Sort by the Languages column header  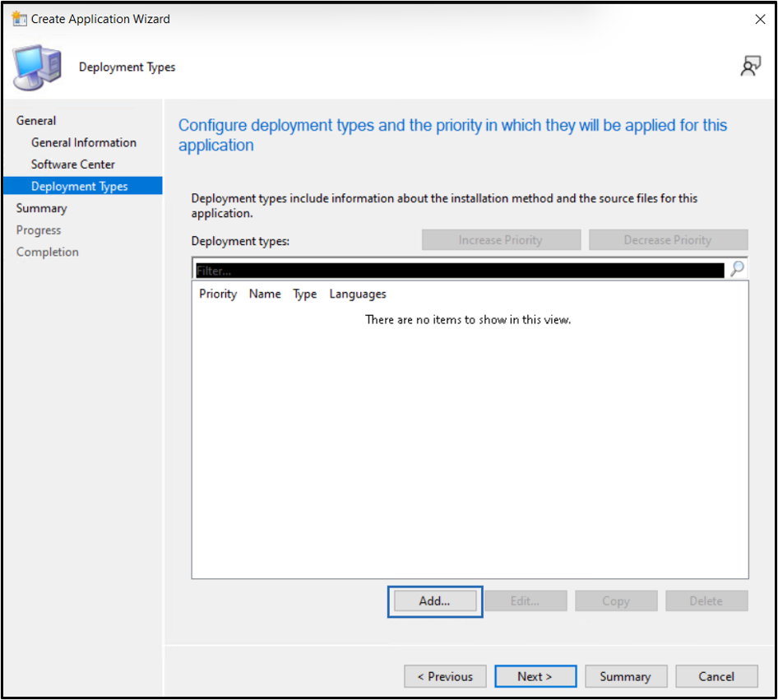click(x=358, y=294)
